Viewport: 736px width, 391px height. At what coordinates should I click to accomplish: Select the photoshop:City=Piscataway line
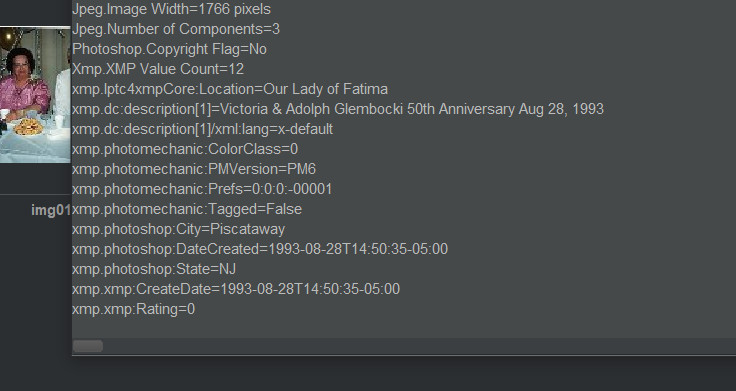coord(178,229)
